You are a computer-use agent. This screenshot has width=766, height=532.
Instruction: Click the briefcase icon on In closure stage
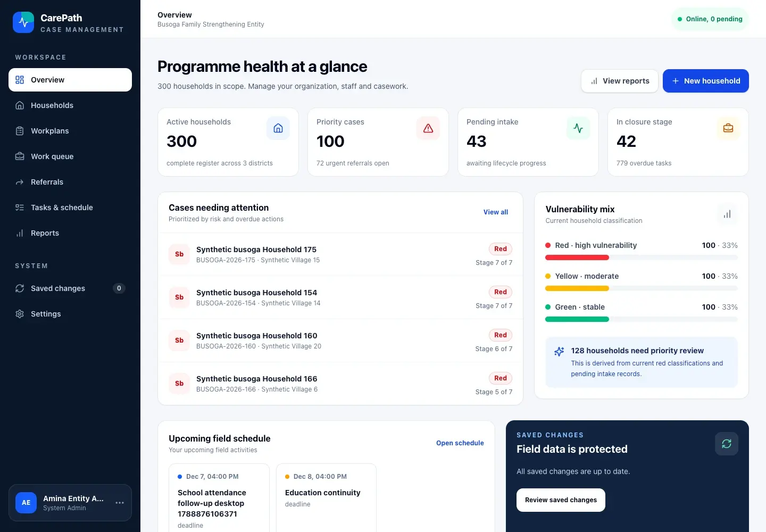tap(728, 128)
